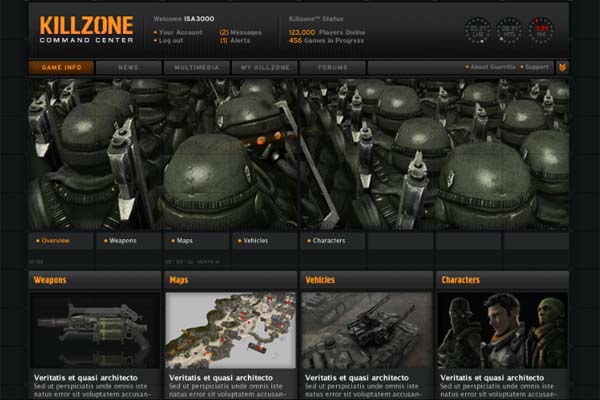Open the Support link

point(535,67)
